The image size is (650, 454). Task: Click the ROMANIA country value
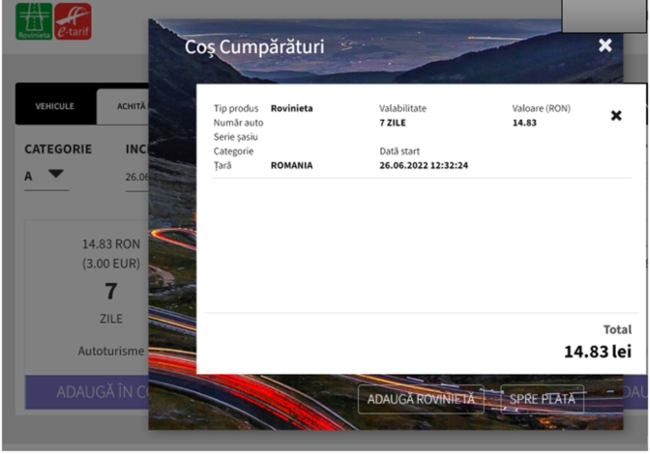291,165
